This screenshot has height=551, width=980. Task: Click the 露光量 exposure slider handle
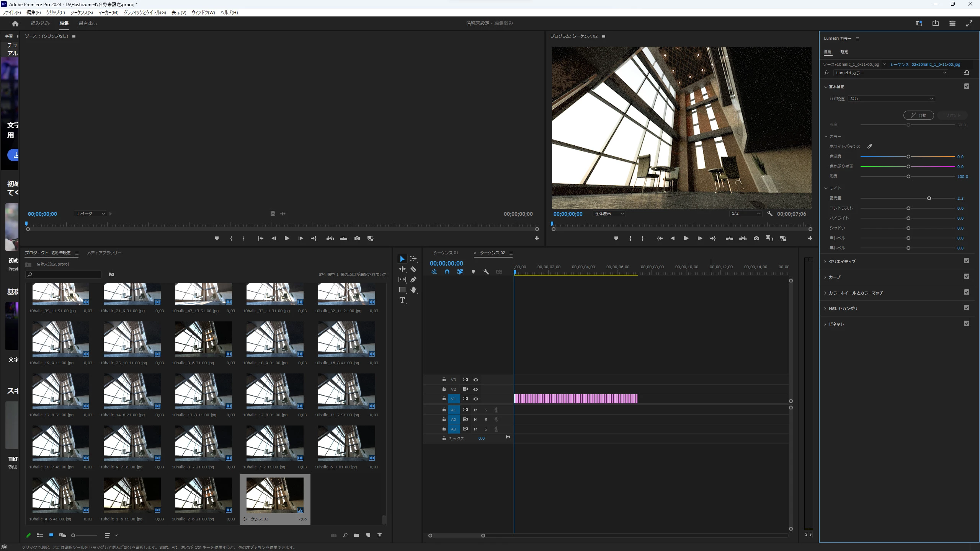(x=929, y=198)
